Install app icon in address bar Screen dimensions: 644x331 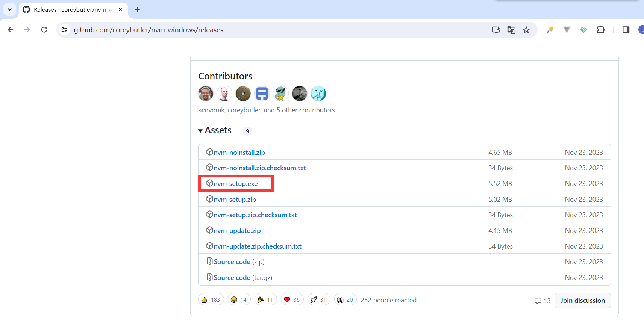(496, 30)
